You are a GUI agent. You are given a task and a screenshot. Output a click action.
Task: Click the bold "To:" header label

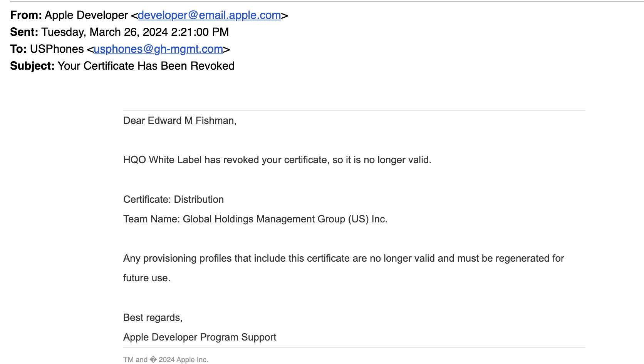point(18,49)
